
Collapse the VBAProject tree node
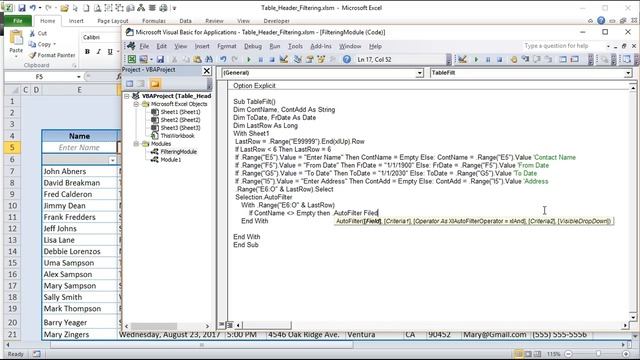coord(127,96)
